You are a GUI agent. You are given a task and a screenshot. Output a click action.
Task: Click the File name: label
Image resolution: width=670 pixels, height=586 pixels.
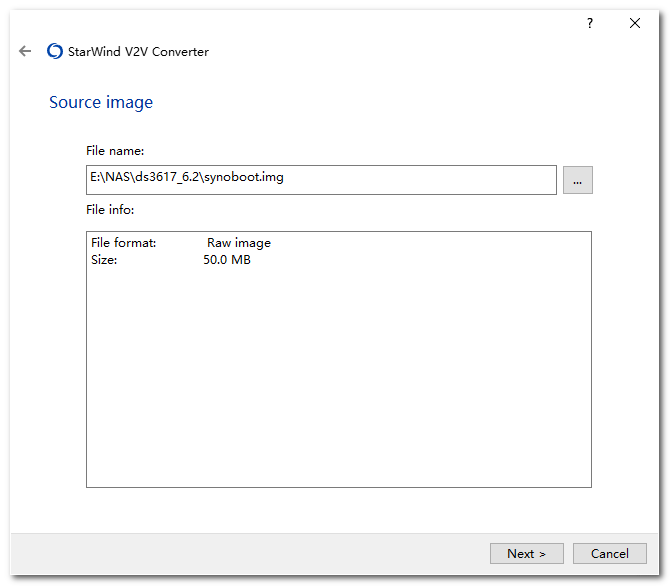(115, 151)
